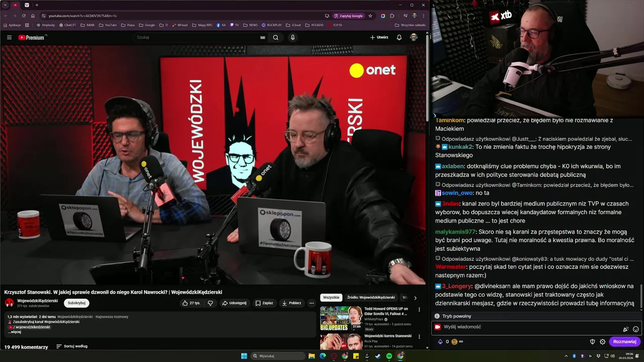
Task: Open the ROCKPLAY bookmark
Action: 271,25
